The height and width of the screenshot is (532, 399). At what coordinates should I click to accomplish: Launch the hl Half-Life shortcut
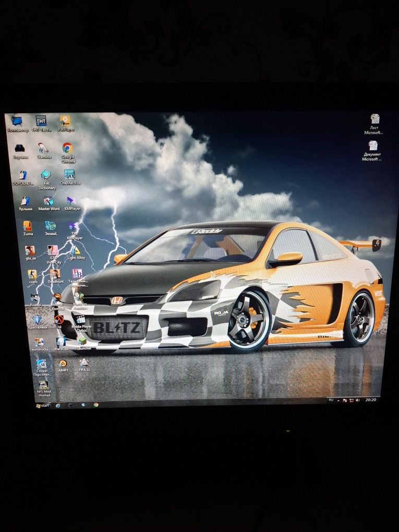pyautogui.click(x=59, y=322)
